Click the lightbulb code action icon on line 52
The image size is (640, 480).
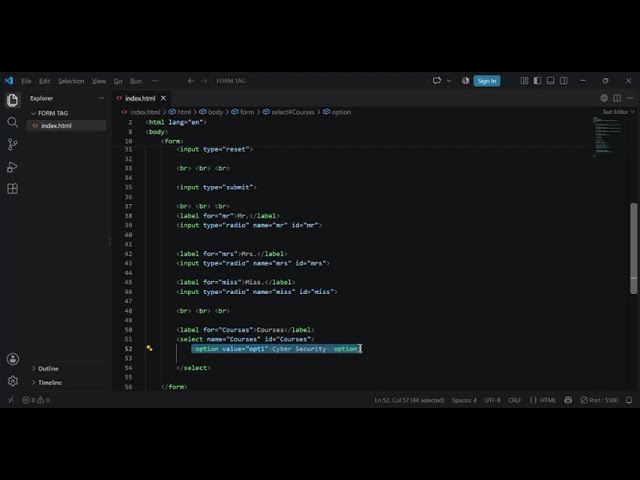coord(149,348)
